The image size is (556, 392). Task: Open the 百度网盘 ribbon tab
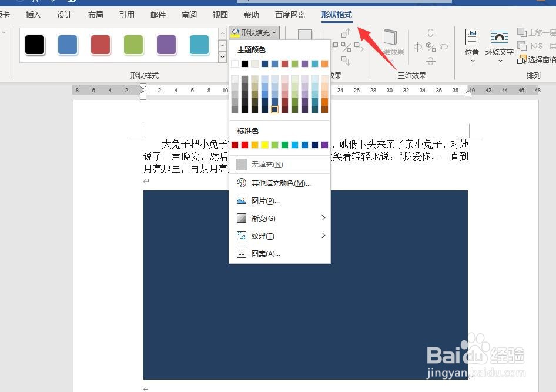pos(290,15)
